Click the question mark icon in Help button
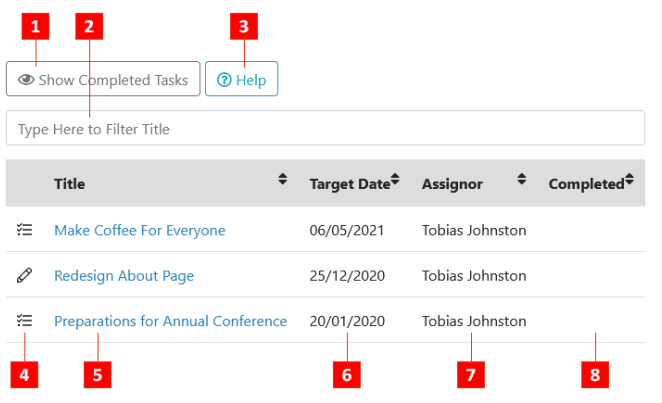 pos(224,79)
